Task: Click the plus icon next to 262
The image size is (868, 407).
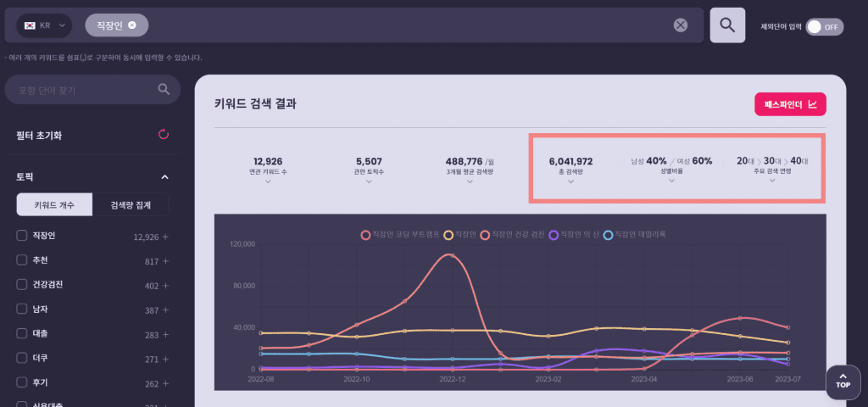Action: tap(165, 384)
